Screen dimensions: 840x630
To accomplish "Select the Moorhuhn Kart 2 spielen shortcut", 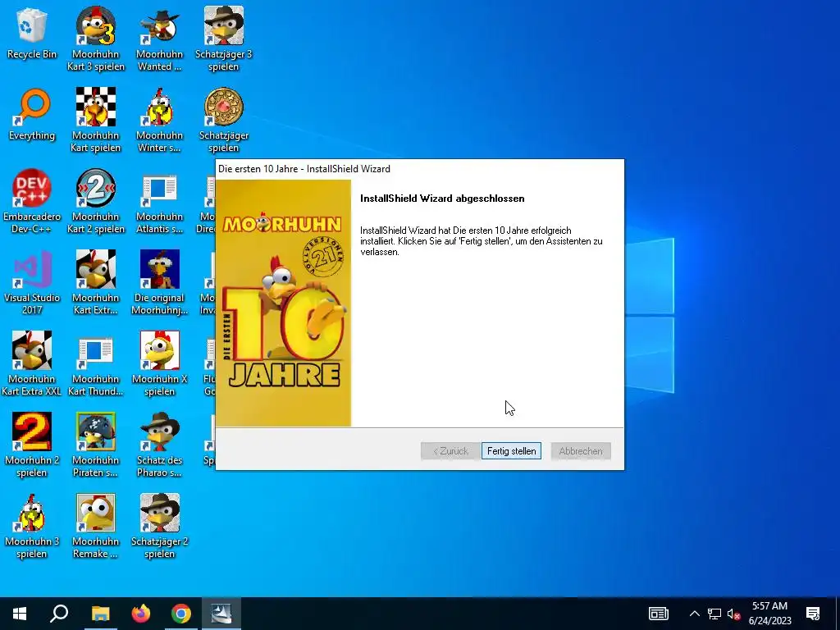I will (95, 202).
